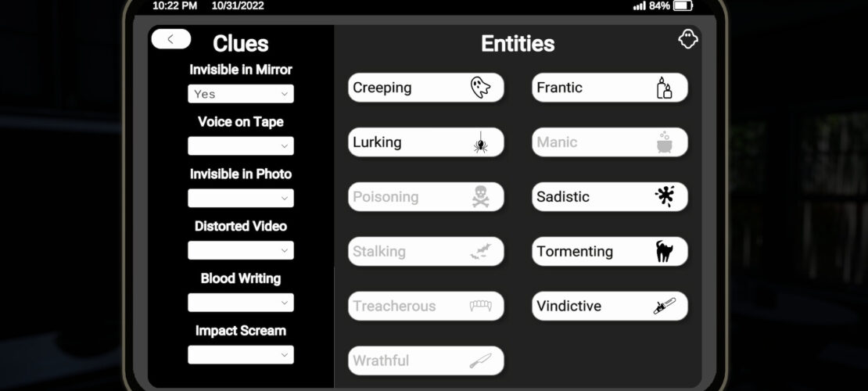Open the Invisible in Mirror dropdown

(x=241, y=94)
